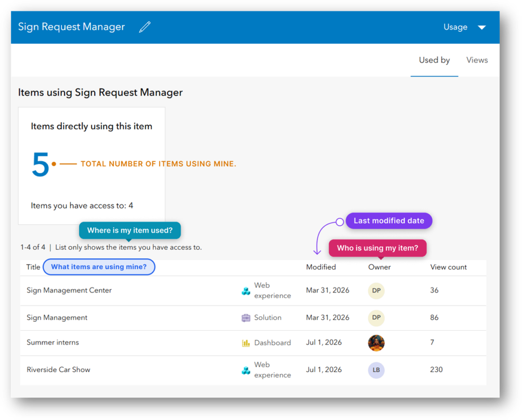This screenshot has width=522, height=420.
Task: Open the Sign Management Center item
Action: [69, 290]
